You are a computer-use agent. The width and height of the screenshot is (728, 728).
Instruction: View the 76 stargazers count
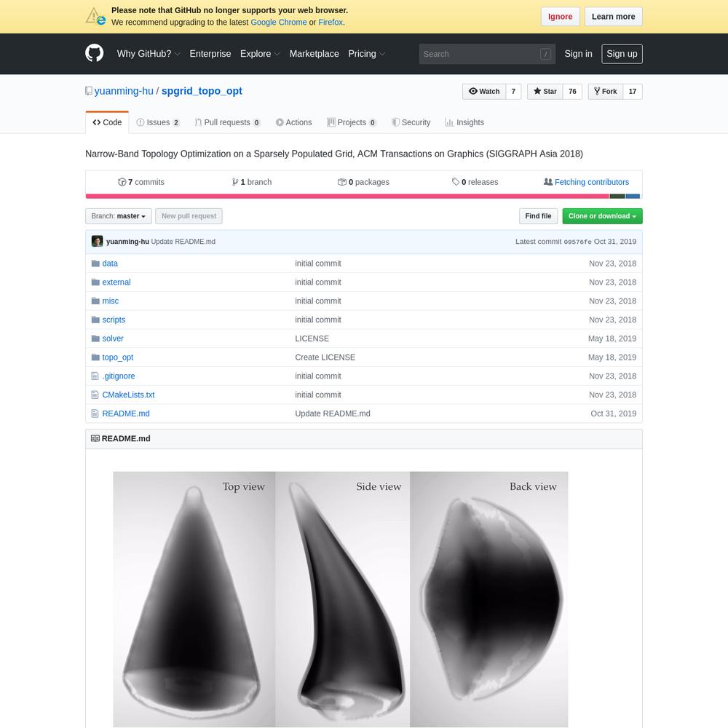click(572, 92)
